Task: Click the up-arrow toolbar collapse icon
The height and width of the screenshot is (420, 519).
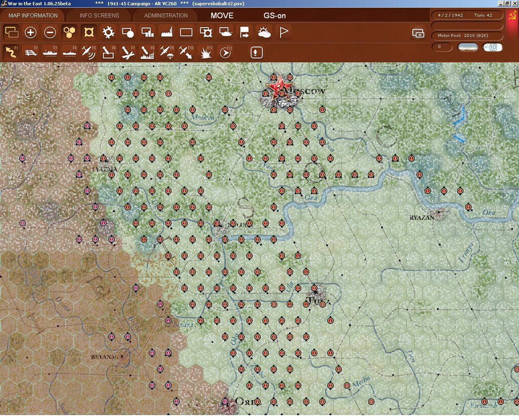Action: (x=257, y=52)
